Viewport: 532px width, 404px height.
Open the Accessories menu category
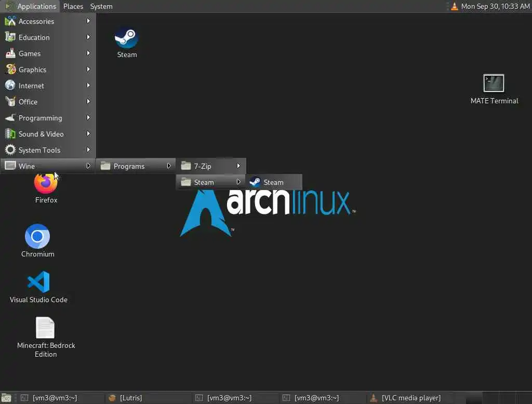(48, 21)
